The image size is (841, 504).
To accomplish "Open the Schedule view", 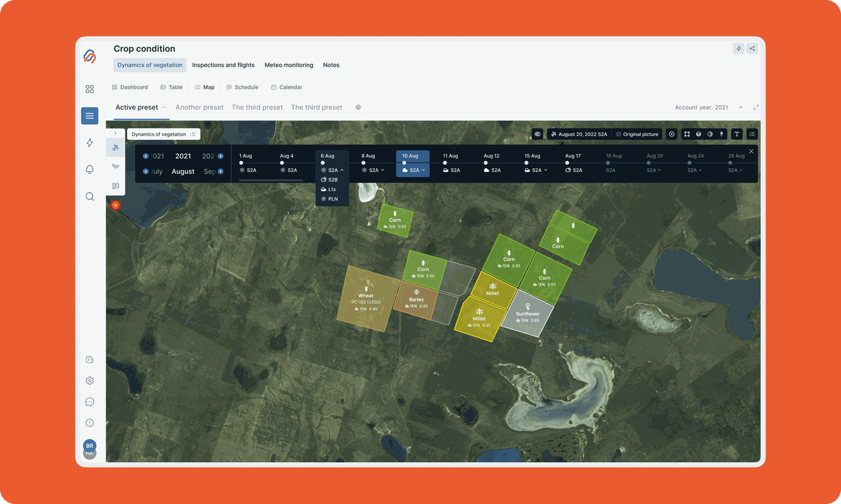I will coord(242,87).
